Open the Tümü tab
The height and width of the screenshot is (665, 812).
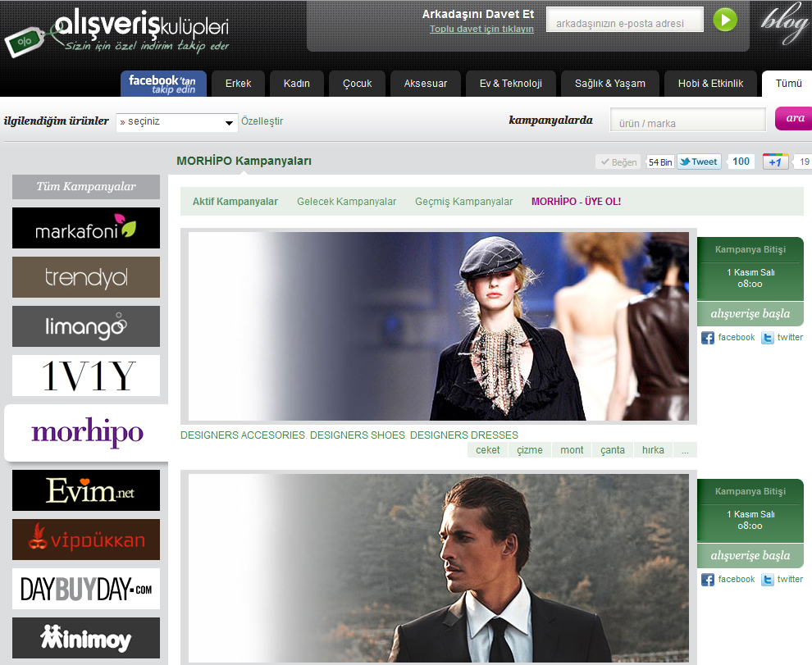(787, 84)
